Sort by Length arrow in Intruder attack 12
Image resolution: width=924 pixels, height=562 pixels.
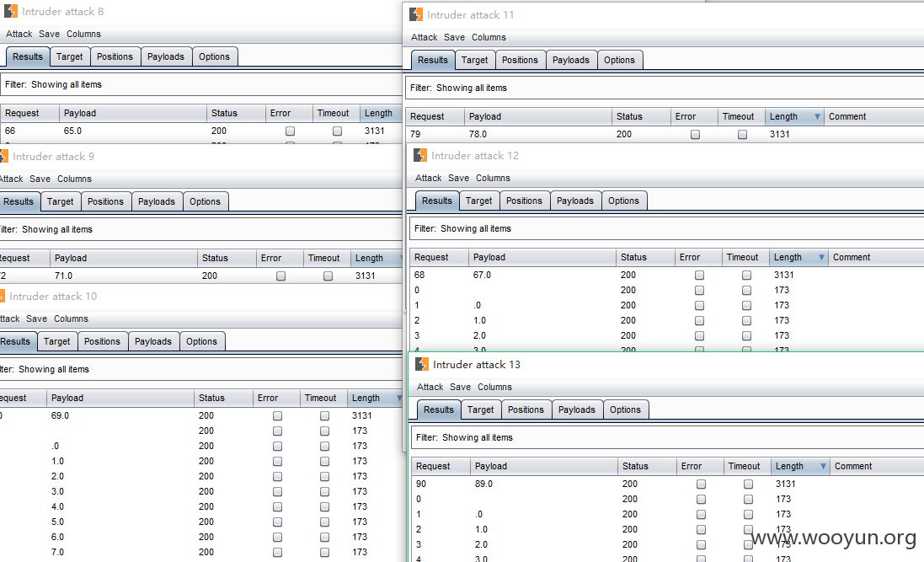pyautogui.click(x=821, y=258)
